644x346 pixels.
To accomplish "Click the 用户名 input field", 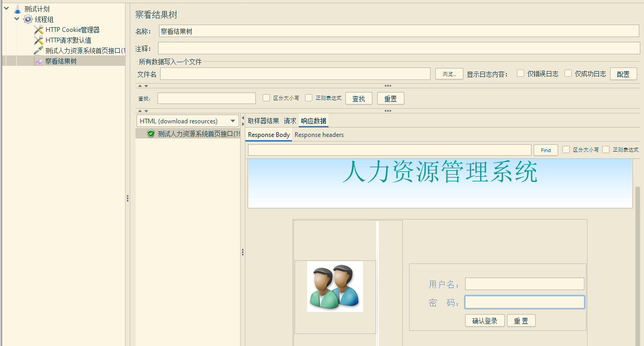I will (524, 284).
